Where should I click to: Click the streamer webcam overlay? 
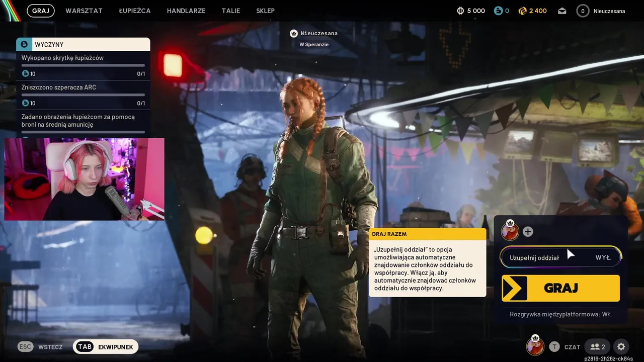(x=85, y=179)
